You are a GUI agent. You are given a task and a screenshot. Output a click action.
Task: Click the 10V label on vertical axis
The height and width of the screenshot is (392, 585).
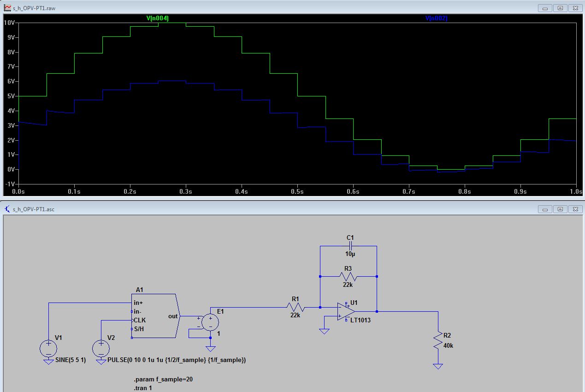[x=10, y=22]
